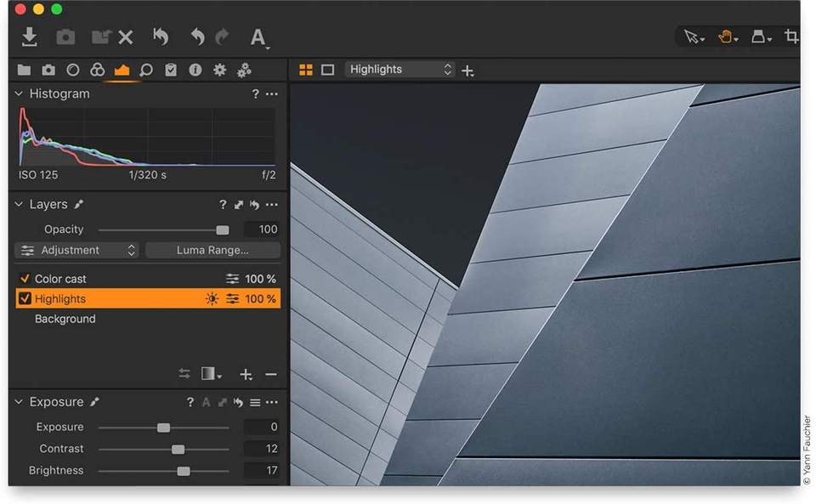Open the Color tool tab (three circles)
Screen dimensions: 816x504
pos(97,70)
